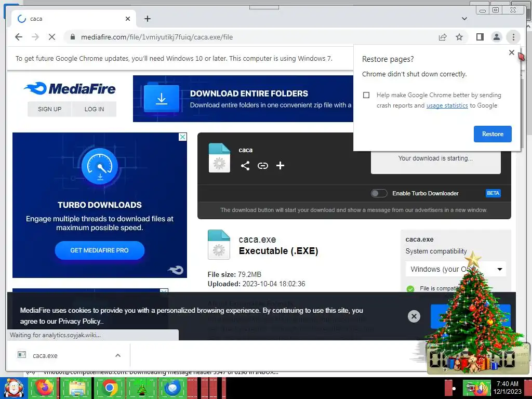Open Chrome three-dot menu
The height and width of the screenshot is (399, 532).
tap(513, 37)
